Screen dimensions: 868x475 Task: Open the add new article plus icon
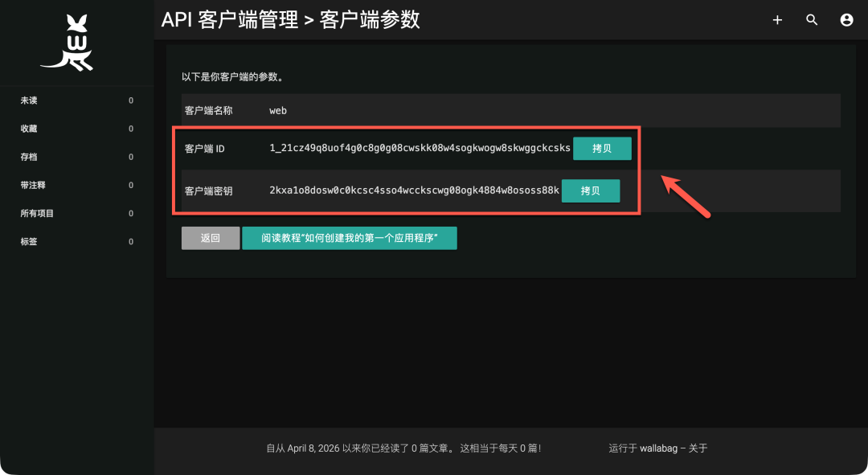pos(776,19)
